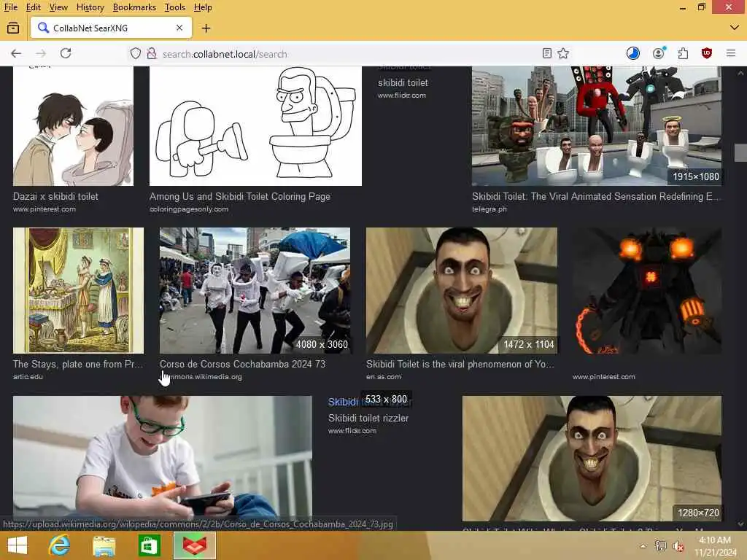747x560 pixels.
Task: Click 'telegra.ph' source text
Action: (489, 209)
